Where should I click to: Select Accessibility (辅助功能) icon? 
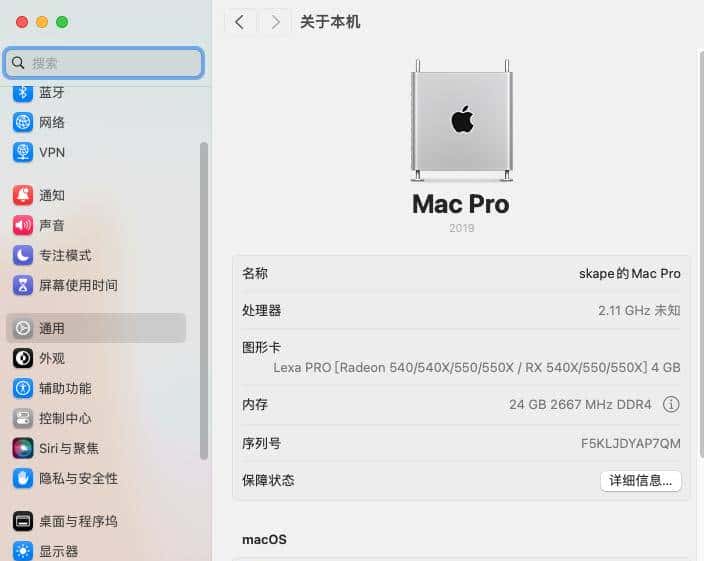(22, 388)
